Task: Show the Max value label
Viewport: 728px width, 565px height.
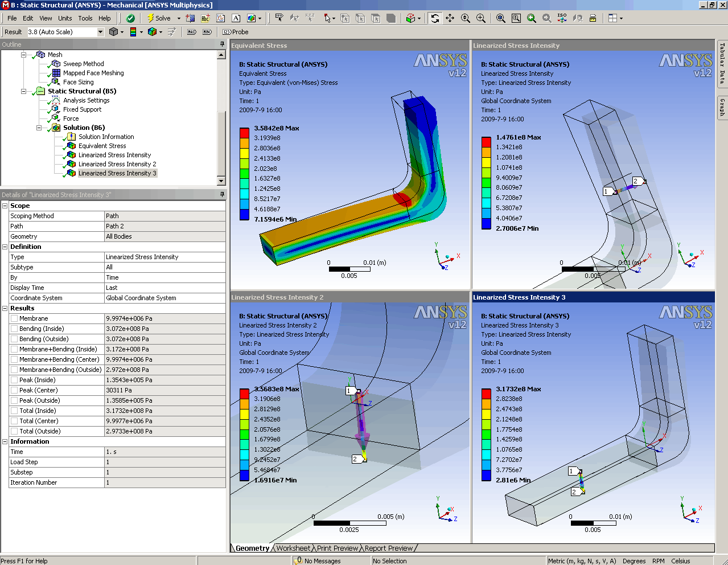Action: (192, 32)
